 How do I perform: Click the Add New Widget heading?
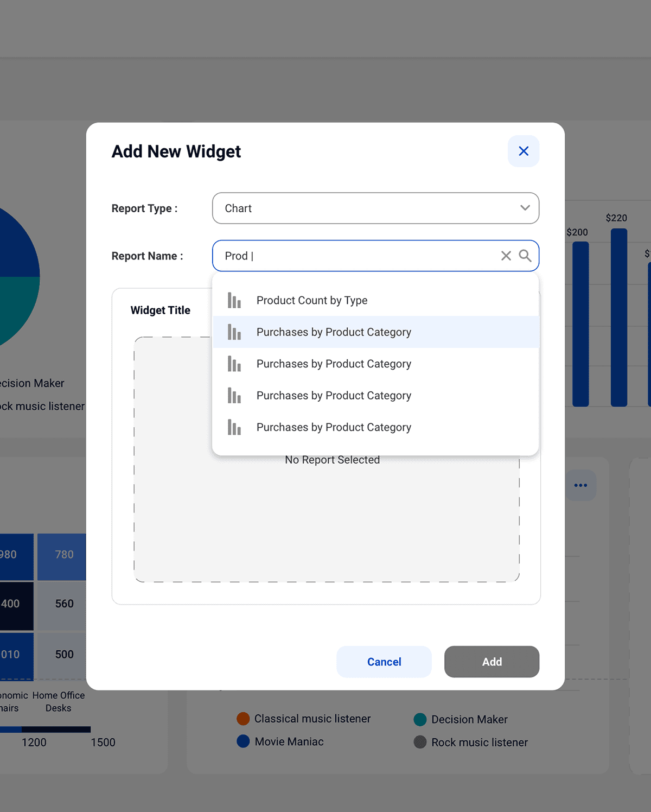[x=176, y=151]
